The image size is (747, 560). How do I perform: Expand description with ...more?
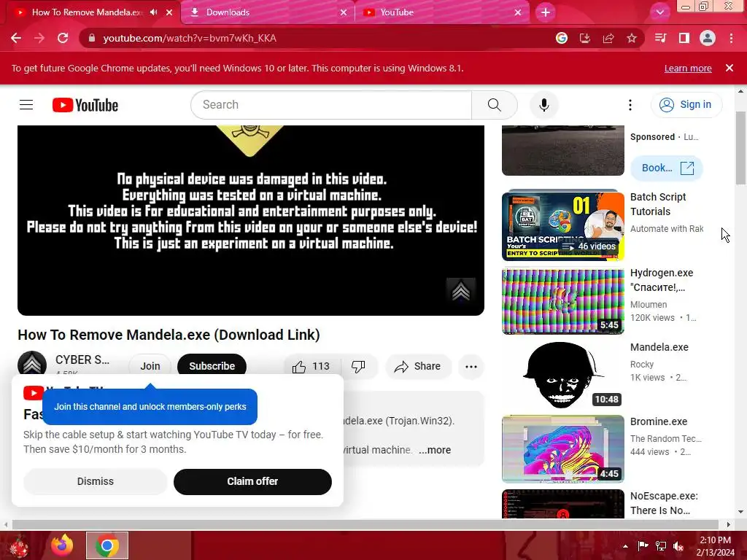pos(435,450)
